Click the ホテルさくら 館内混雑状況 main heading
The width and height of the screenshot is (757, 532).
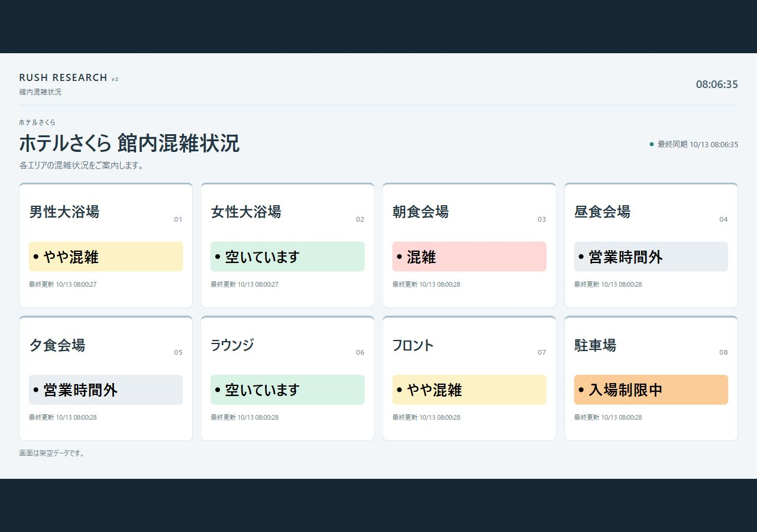[130, 143]
